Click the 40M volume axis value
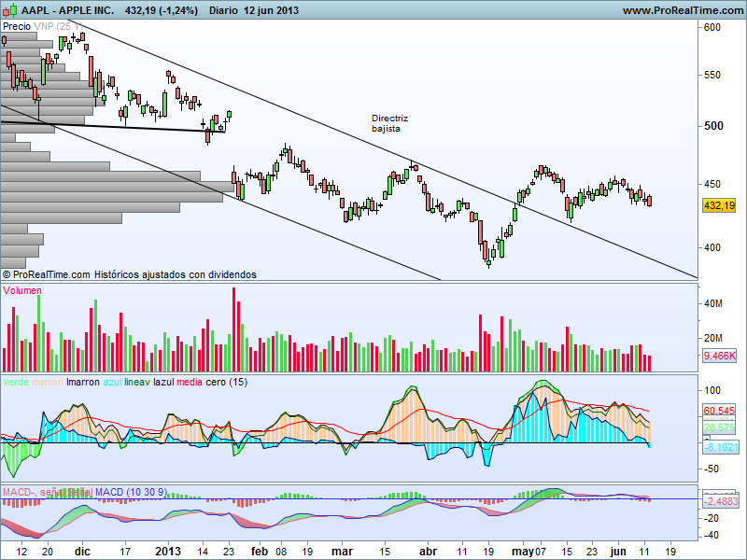The image size is (747, 560). point(713,304)
